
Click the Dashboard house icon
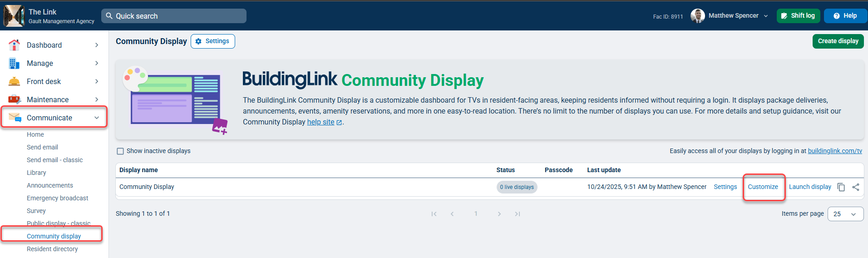point(15,45)
